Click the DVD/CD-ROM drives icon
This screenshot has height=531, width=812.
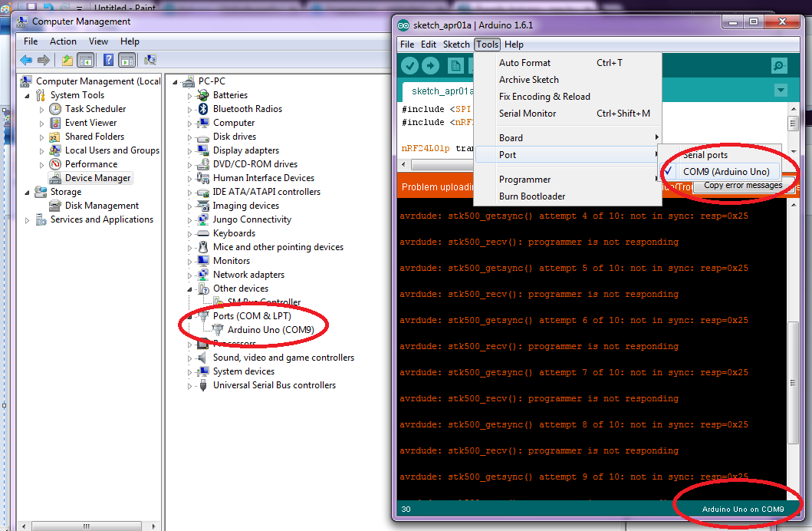coord(203,164)
